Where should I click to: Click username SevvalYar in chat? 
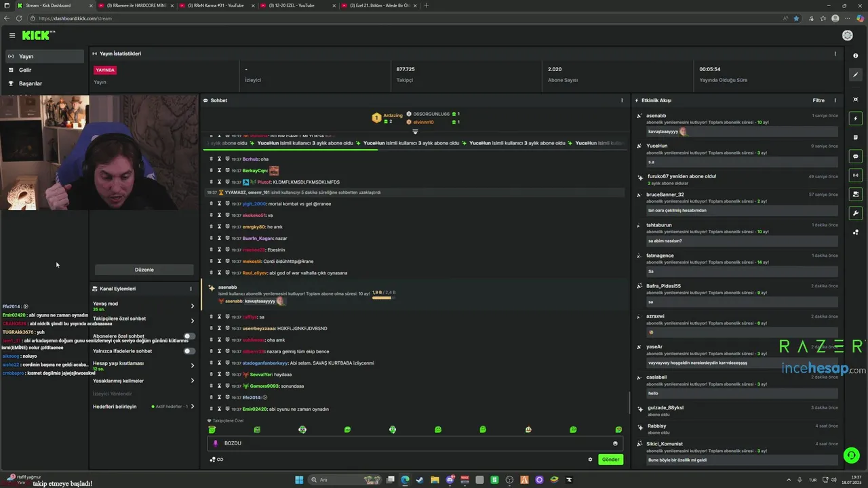point(260,374)
